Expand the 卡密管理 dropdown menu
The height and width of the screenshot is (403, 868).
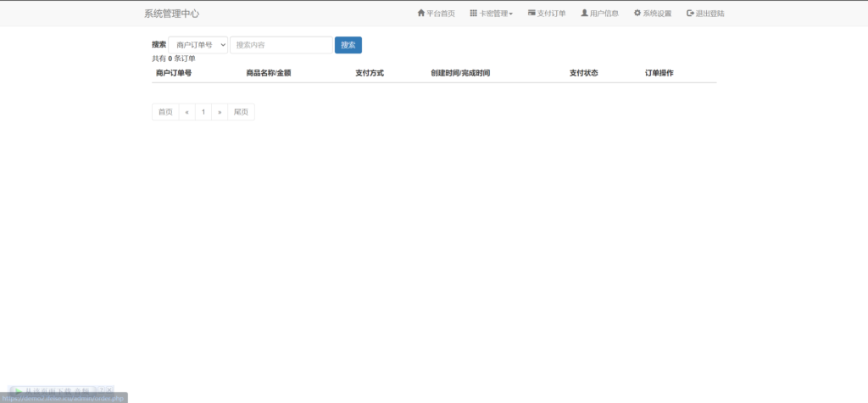[491, 14]
